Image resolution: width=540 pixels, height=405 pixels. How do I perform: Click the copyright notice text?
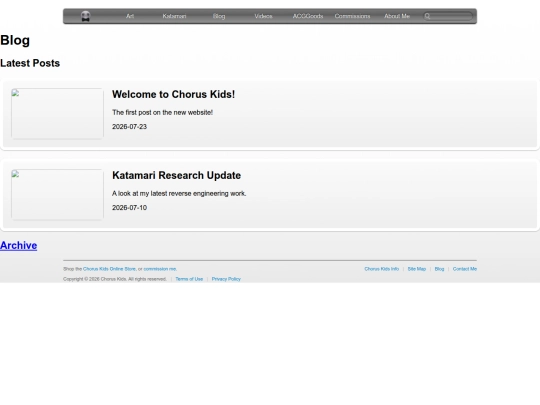(x=115, y=279)
